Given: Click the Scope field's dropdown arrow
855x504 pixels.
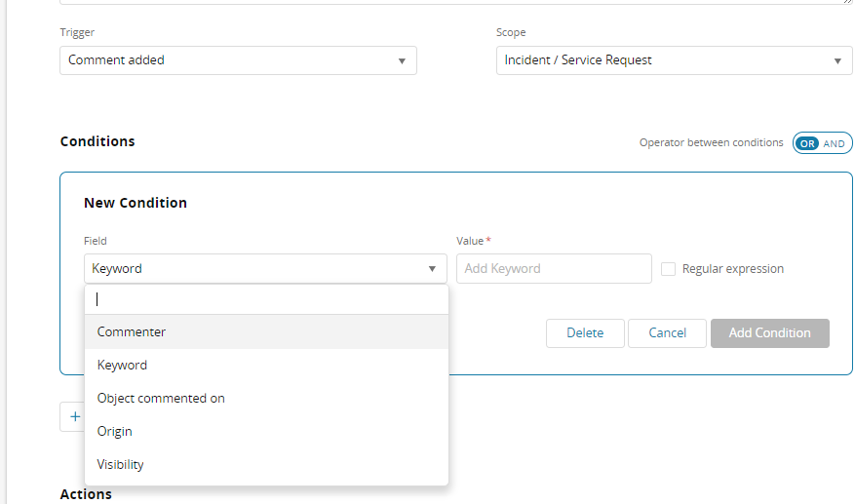Looking at the screenshot, I should [837, 60].
